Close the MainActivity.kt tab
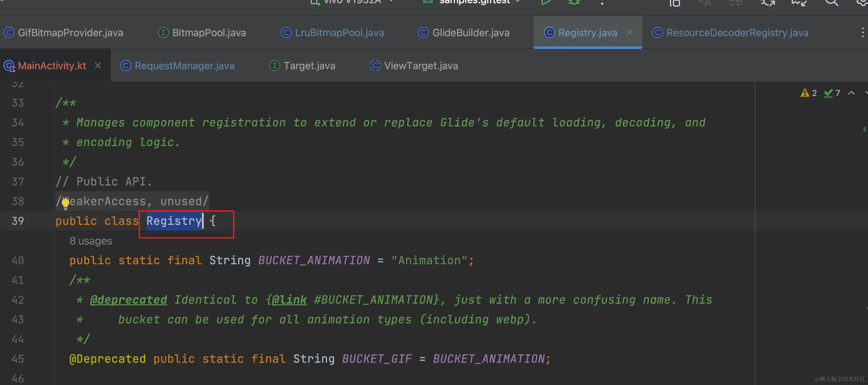Viewport: 868px width, 385px height. point(98,65)
